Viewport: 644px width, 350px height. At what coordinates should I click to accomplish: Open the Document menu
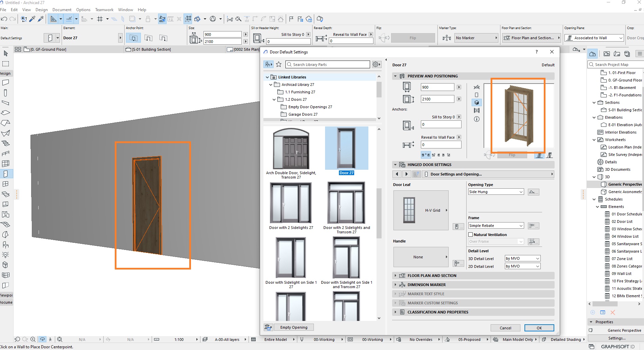[x=62, y=10]
